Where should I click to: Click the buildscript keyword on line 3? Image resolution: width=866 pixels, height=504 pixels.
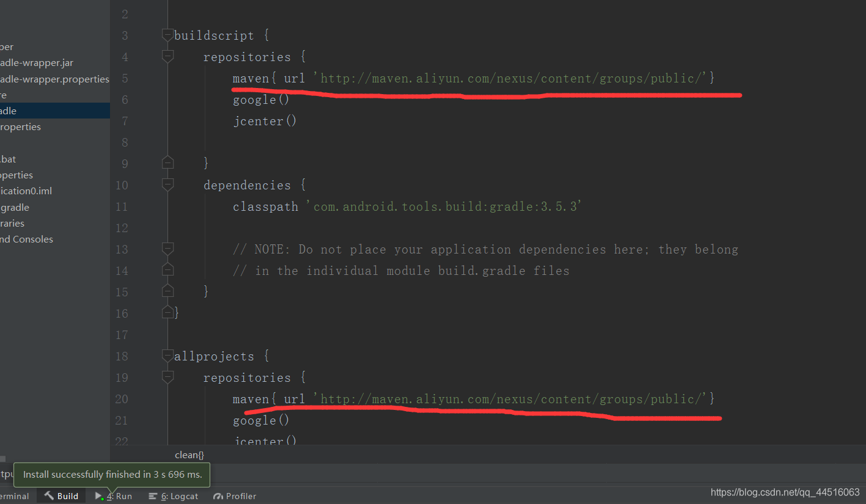coord(214,35)
